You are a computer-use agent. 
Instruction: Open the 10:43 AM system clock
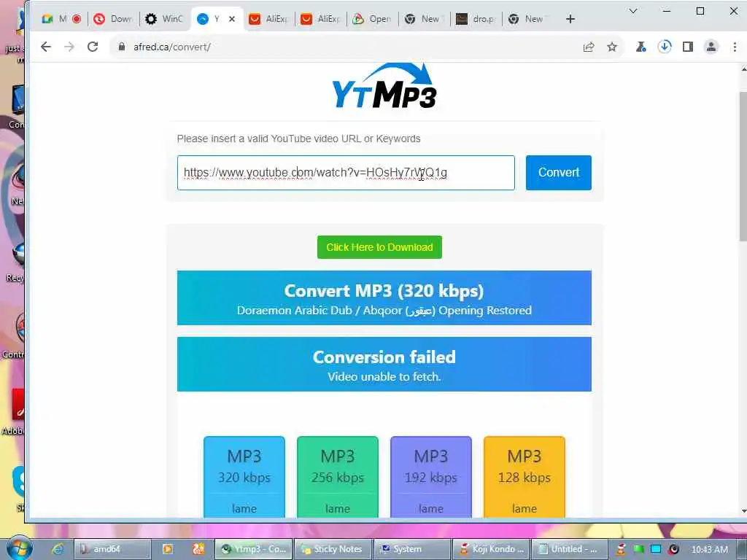click(710, 550)
